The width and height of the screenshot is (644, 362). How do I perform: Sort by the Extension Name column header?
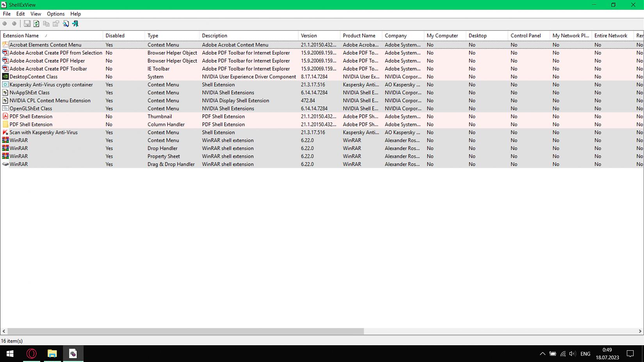(52, 35)
